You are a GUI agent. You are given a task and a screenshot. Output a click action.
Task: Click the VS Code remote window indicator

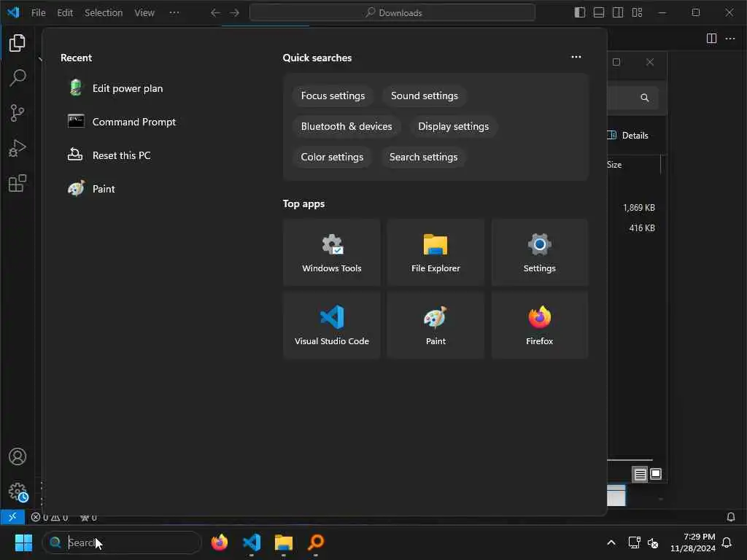coord(12,517)
